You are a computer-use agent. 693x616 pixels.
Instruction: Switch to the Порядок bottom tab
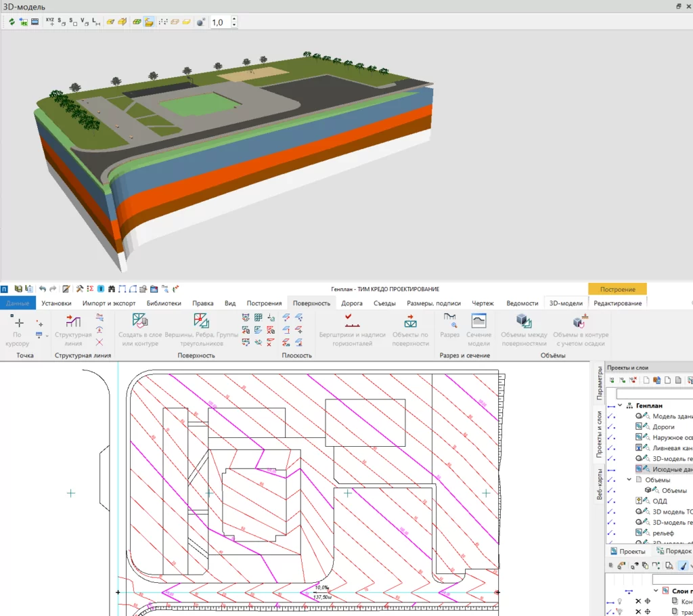tap(674, 551)
